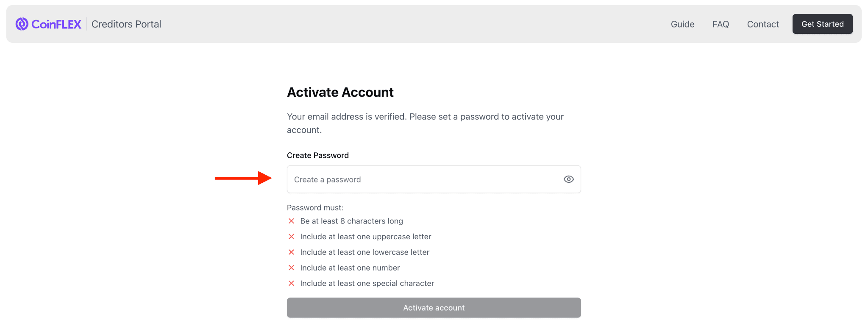The width and height of the screenshot is (868, 331).
Task: Select the Creditors Portal header text
Action: [x=126, y=24]
